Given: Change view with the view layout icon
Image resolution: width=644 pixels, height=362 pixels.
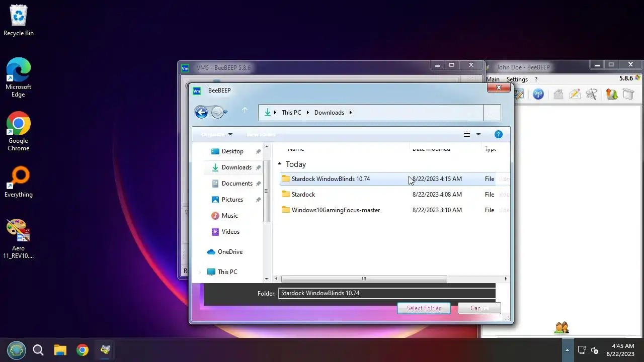Looking at the screenshot, I should point(466,134).
